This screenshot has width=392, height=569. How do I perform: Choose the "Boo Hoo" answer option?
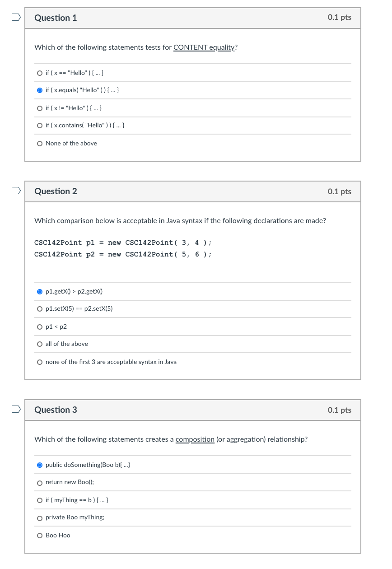pos(40,536)
